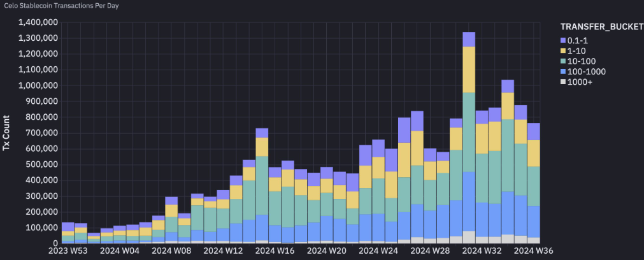Viewport: 644px width, 260px height.
Task: Click the 1,000,000 y-axis tick label
Action: tap(39, 85)
